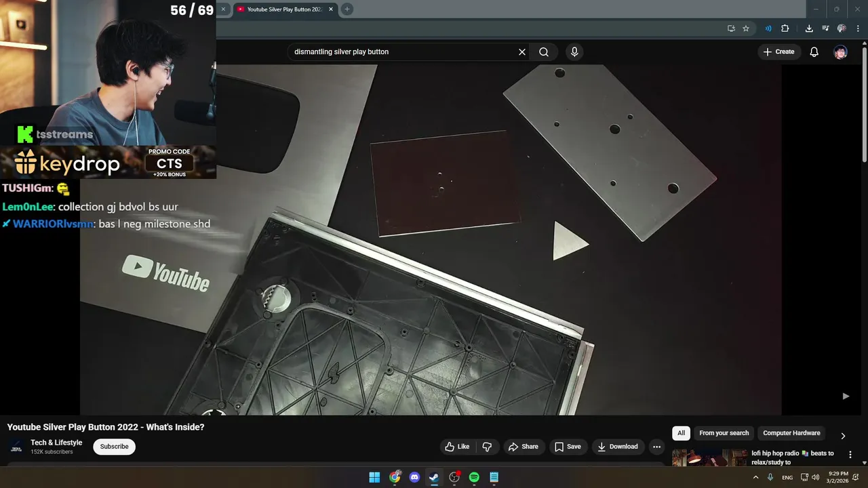
Task: Run search with the magnifying glass icon
Action: click(544, 52)
